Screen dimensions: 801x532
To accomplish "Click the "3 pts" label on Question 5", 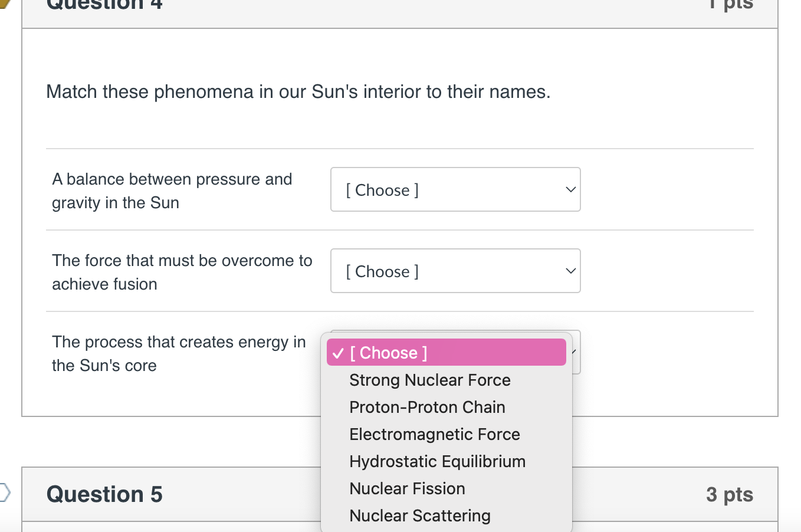I will point(730,495).
